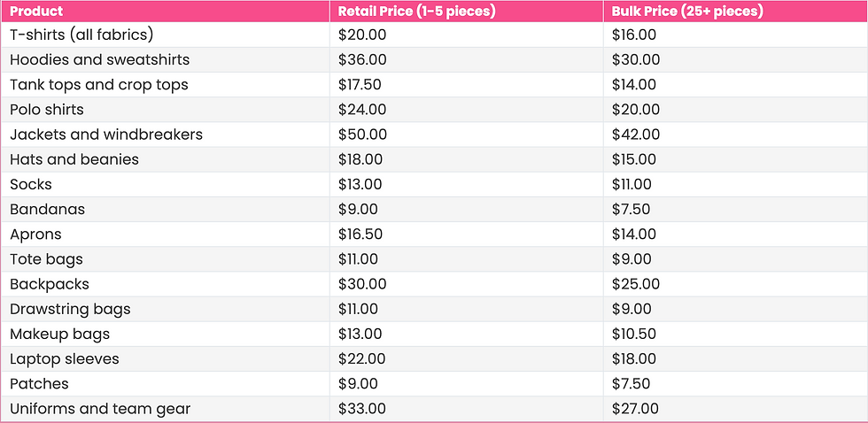Click the Backpacks bulk price $25.00
The height and width of the screenshot is (423, 868).
(635, 284)
